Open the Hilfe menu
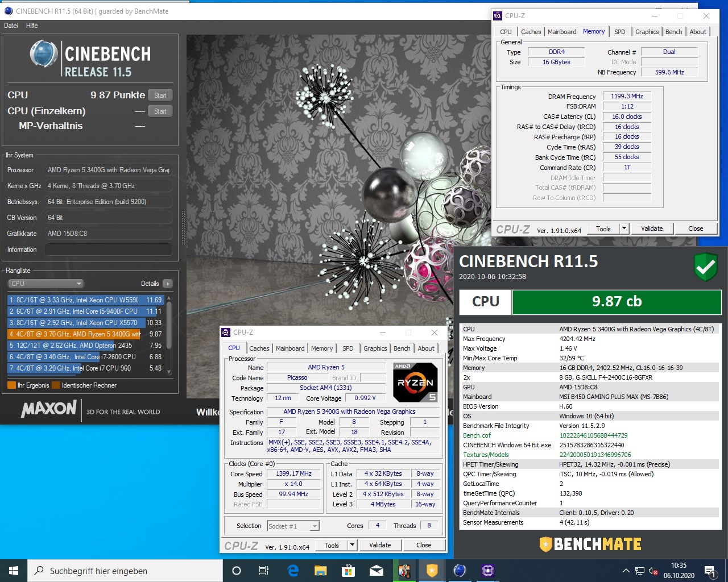The height and width of the screenshot is (582, 728). coord(32,26)
